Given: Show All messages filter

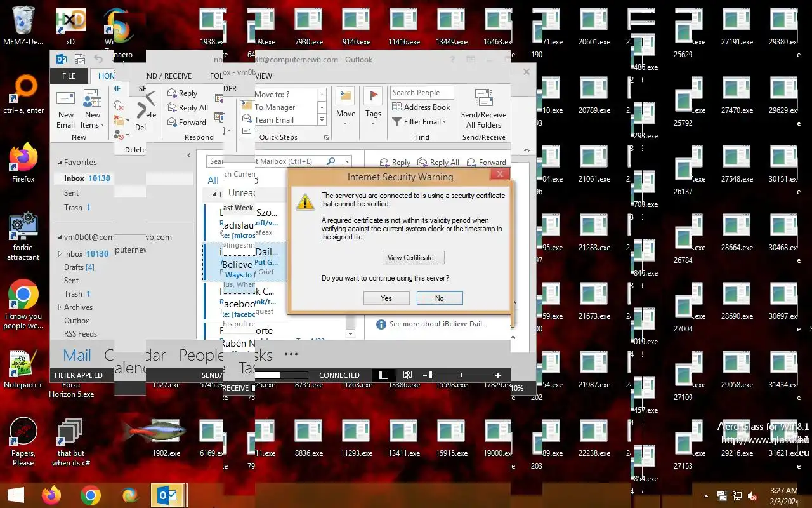Looking at the screenshot, I should pyautogui.click(x=213, y=180).
